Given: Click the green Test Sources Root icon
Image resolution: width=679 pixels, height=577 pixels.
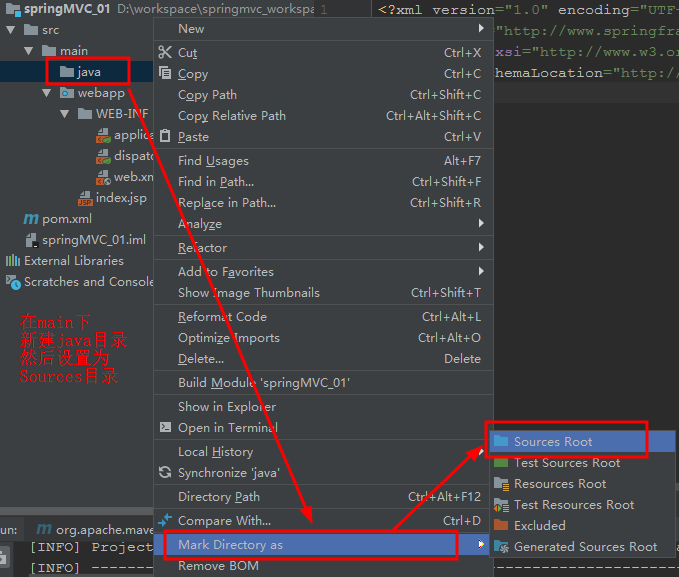Looking at the screenshot, I should tap(501, 463).
